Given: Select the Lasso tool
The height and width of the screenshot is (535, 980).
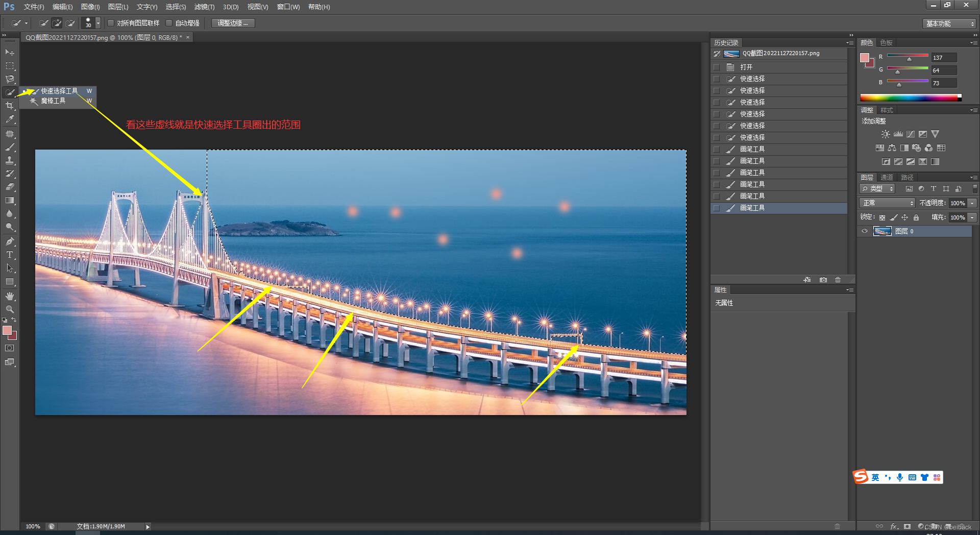Looking at the screenshot, I should (10, 79).
